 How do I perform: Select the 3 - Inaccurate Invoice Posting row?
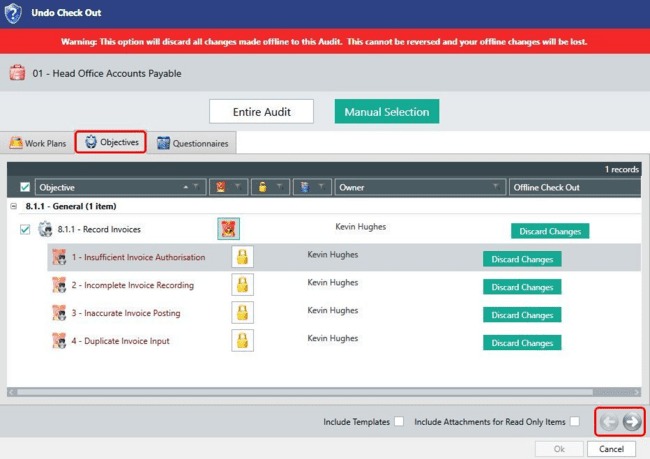[344, 313]
